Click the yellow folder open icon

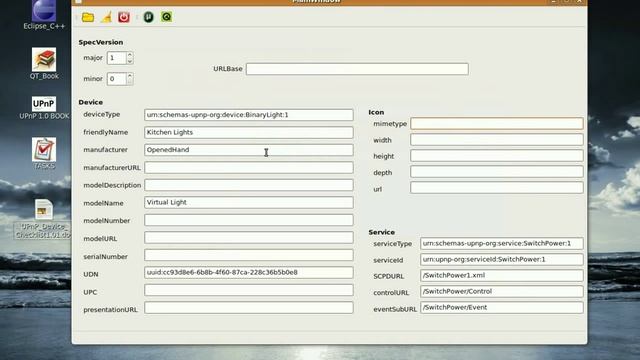coord(88,17)
